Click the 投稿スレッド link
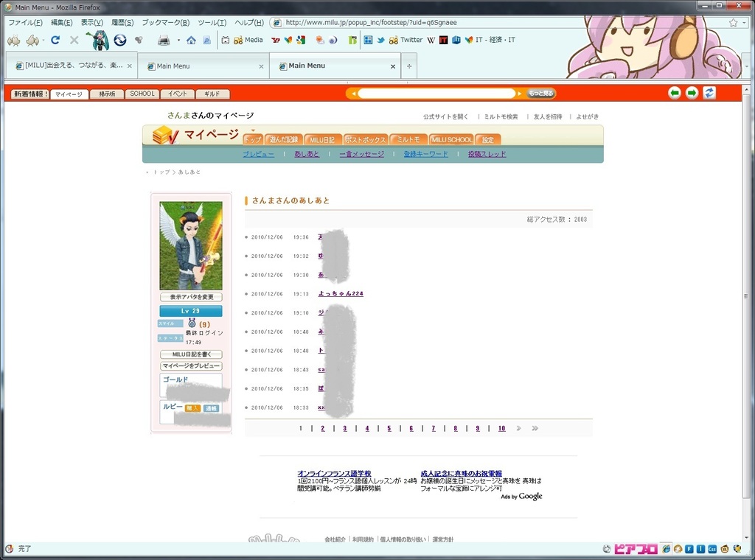Viewport: 755px width, 560px height. (487, 154)
